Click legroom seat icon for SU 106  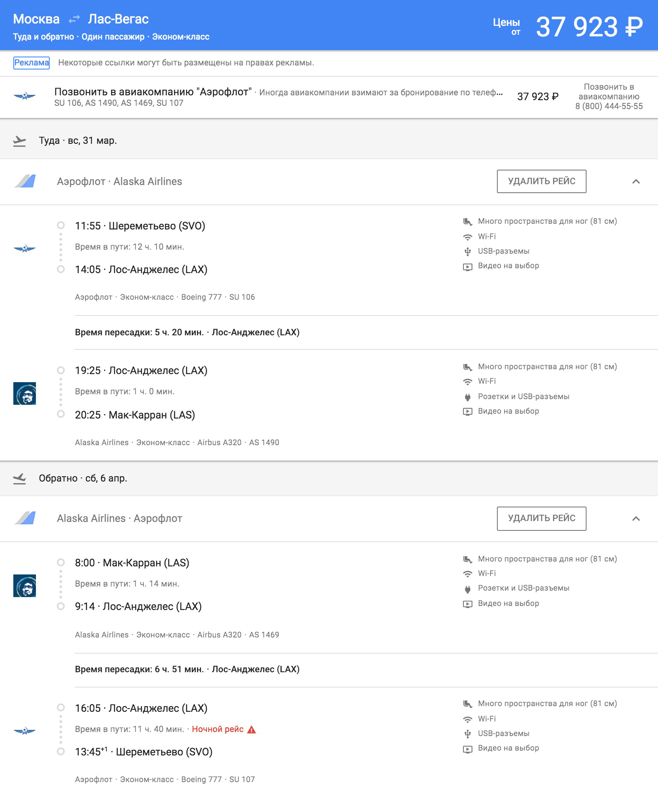[467, 221]
